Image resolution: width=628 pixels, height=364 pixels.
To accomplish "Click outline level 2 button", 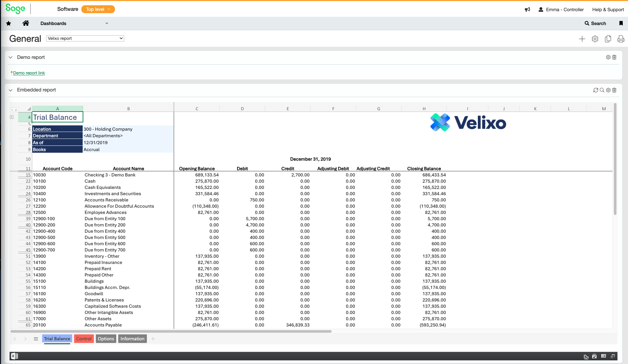I will coord(15,110).
